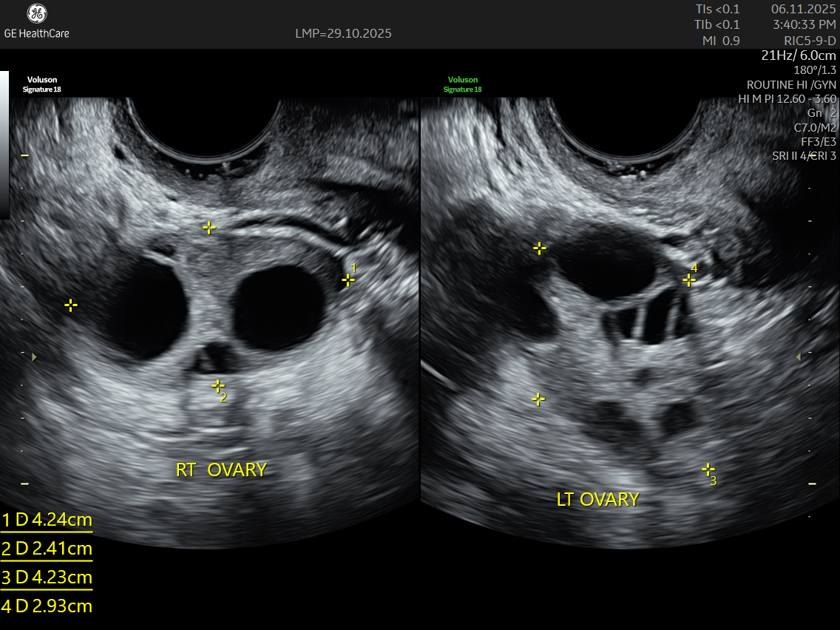Select the 2 D 2.41cm measurement result
The image size is (840, 630).
click(47, 549)
